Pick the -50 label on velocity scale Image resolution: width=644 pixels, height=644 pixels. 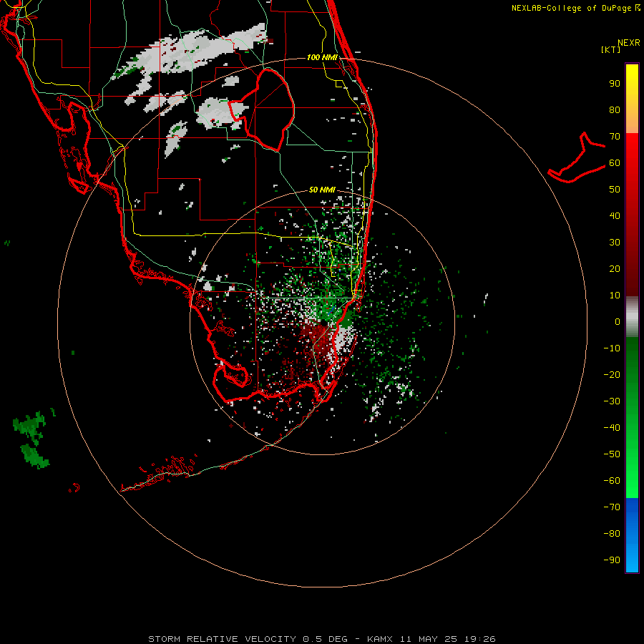612,454
